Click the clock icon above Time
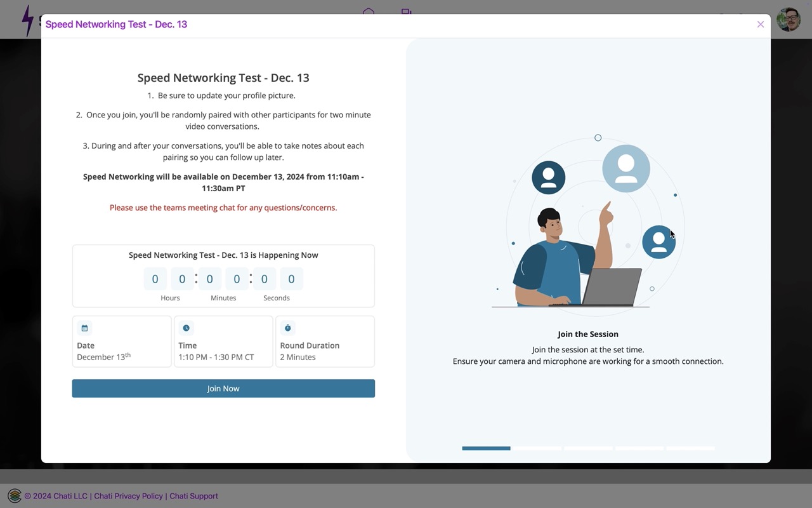 point(186,328)
